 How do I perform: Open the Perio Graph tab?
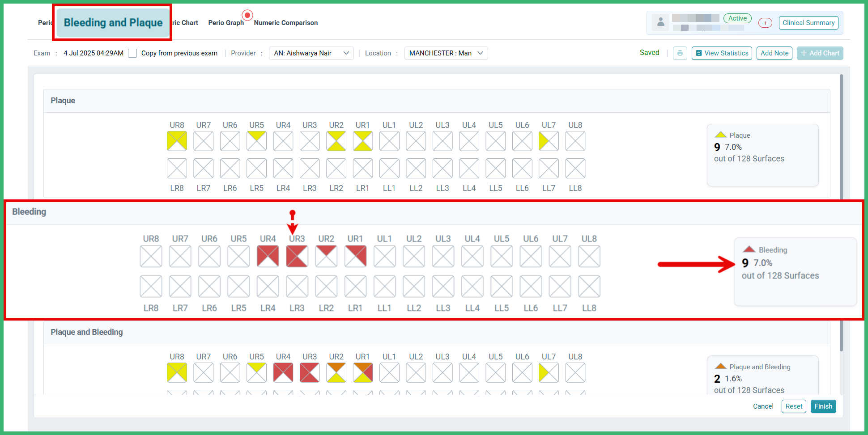pos(226,23)
